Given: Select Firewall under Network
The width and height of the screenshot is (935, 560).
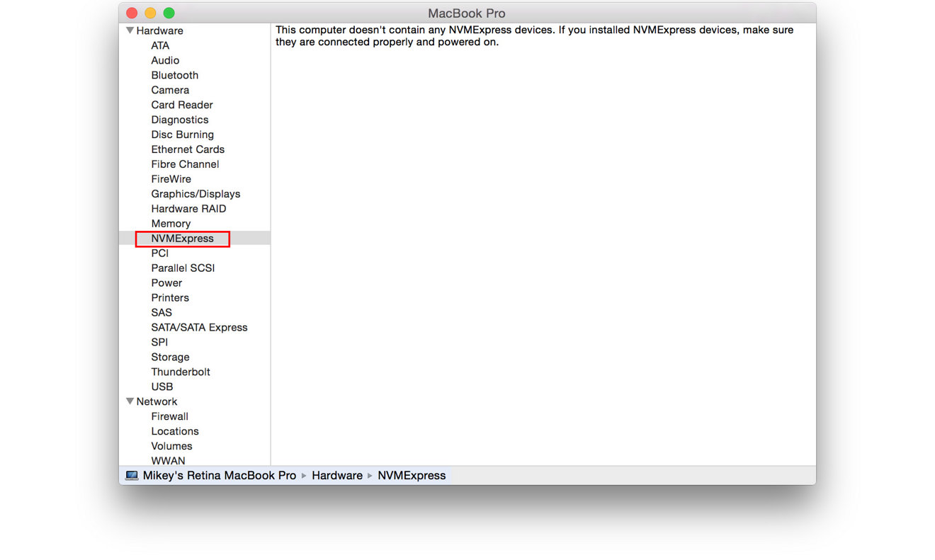Looking at the screenshot, I should 170,417.
